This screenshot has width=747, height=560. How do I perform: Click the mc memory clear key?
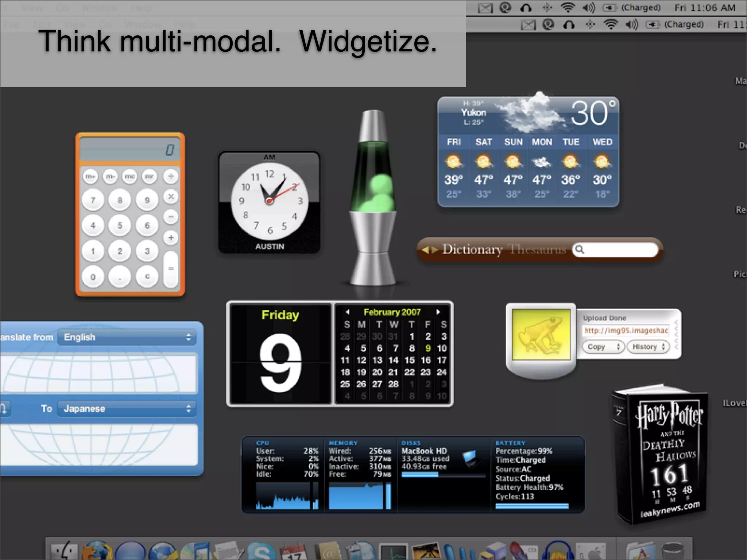coord(130,176)
